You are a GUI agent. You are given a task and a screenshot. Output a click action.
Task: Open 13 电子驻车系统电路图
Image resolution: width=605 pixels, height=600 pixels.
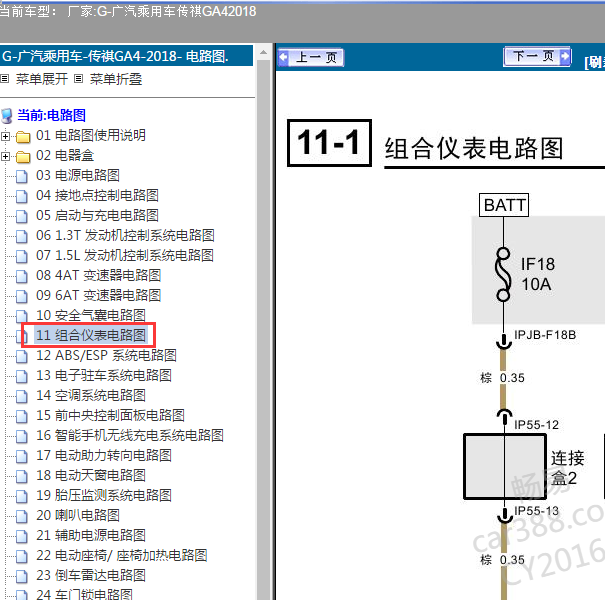[x=104, y=375]
